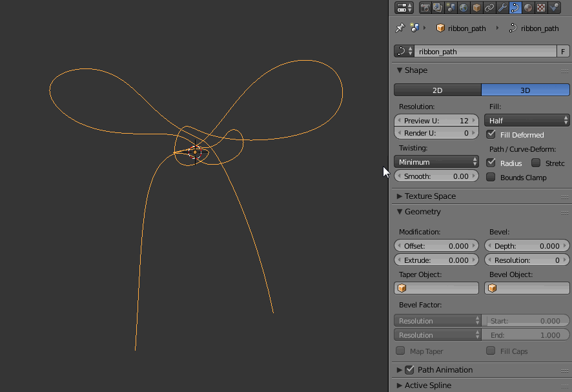The image size is (572, 392).
Task: Open the Modifiers properties tab (wrench icon)
Action: pos(502,8)
